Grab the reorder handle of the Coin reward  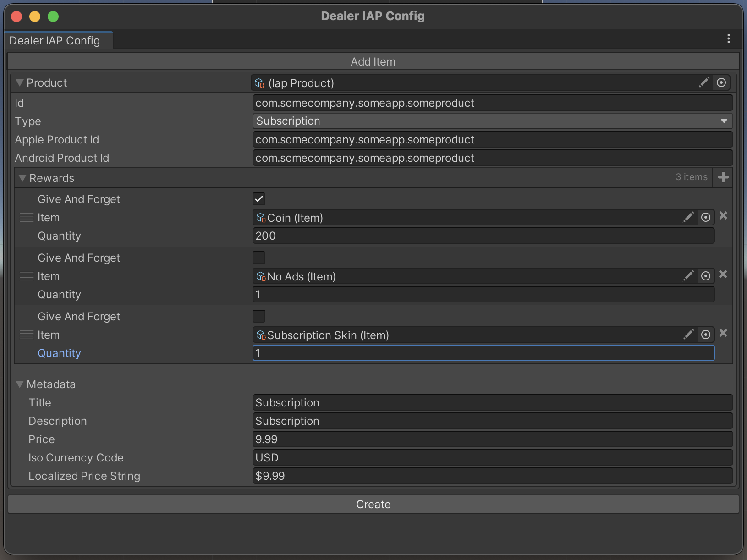pyautogui.click(x=27, y=218)
